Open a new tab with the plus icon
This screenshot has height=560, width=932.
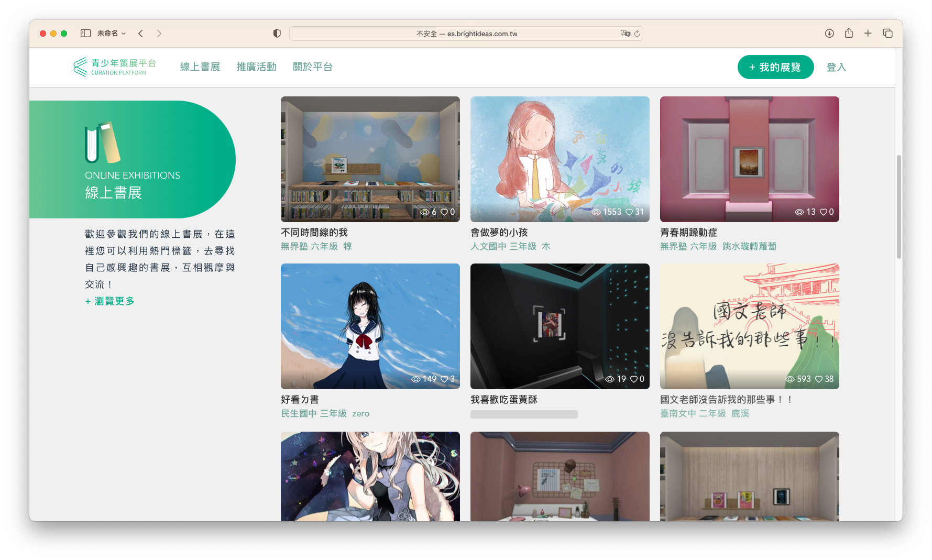coord(868,34)
